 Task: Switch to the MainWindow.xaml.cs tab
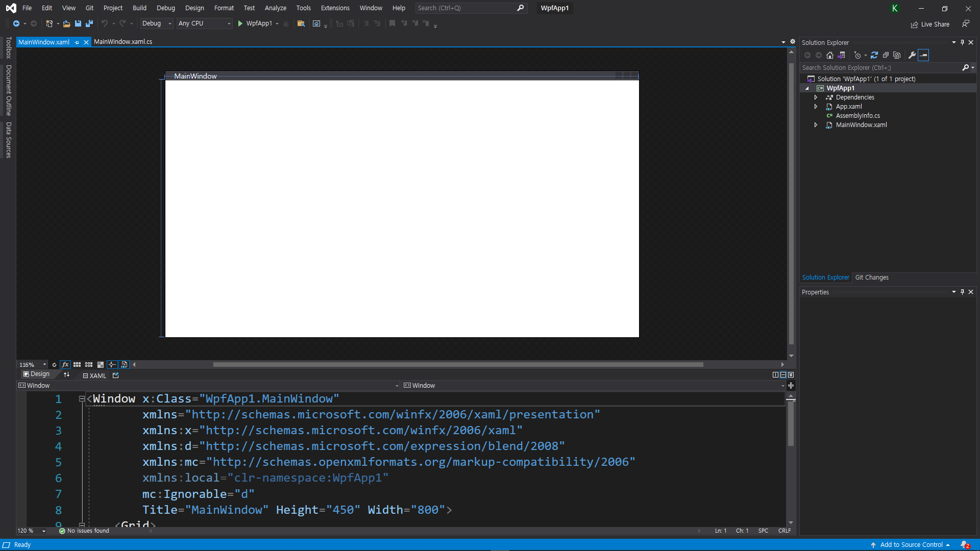[x=123, y=42]
